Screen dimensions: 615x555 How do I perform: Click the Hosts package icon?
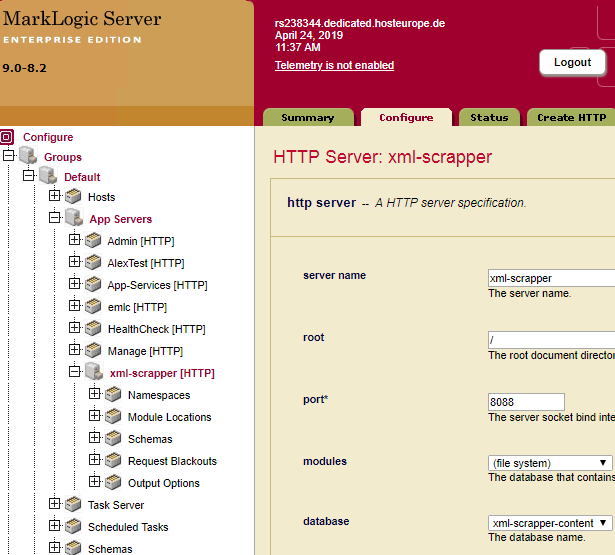[73, 196]
